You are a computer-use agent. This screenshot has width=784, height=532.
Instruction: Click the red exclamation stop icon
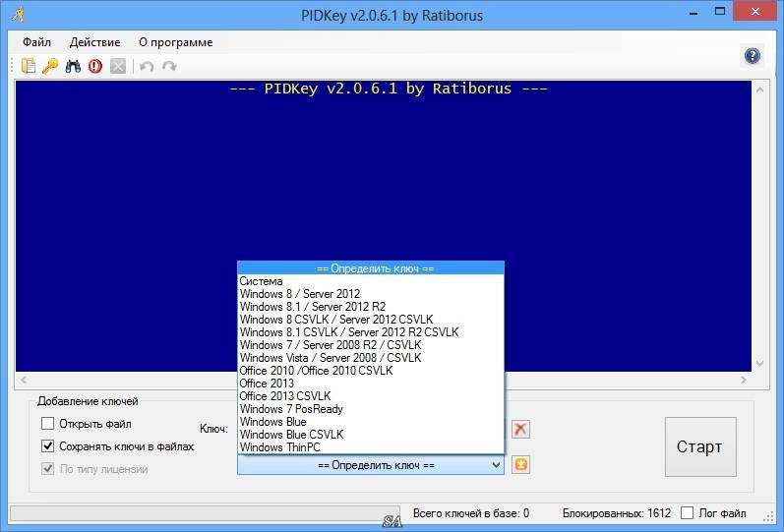pos(95,66)
